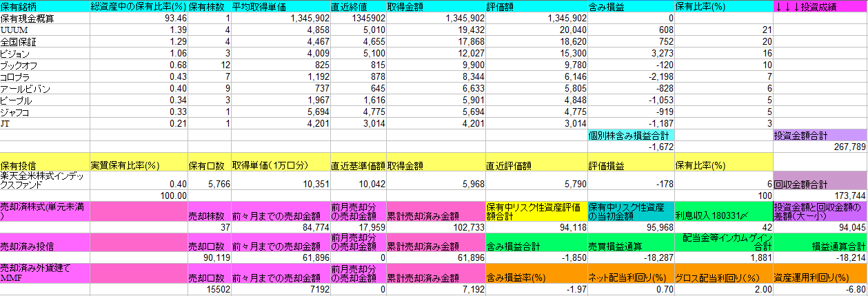
Task: Select the 投資金額合計 label cell
Action: click(820, 136)
